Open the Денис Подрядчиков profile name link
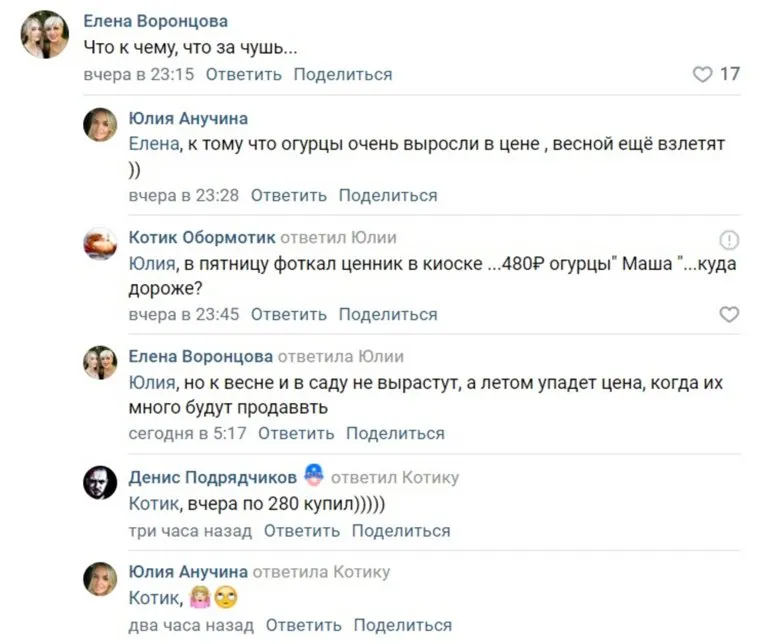 (x=213, y=477)
